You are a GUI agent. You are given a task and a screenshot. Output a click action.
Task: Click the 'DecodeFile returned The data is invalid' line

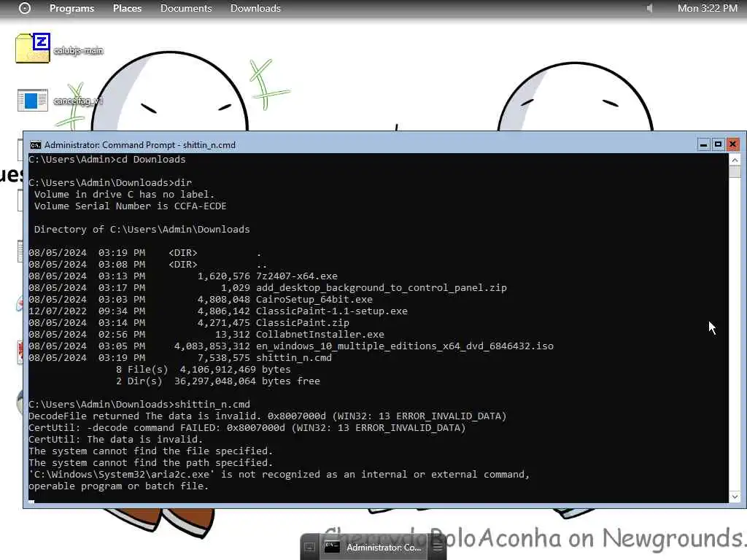(267, 416)
